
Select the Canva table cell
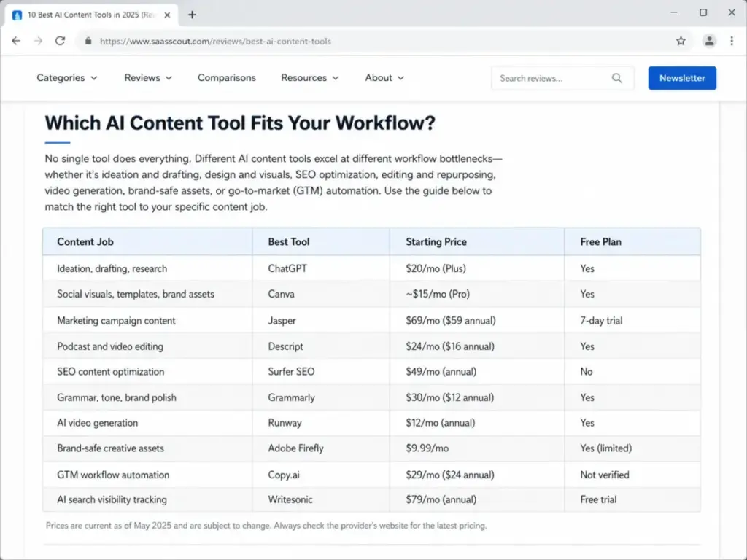point(321,294)
